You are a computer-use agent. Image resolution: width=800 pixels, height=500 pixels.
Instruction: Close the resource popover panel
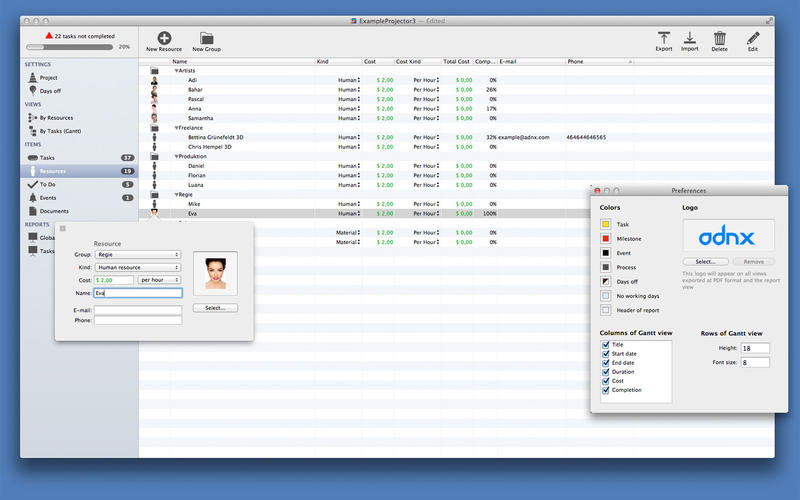pyautogui.click(x=63, y=229)
